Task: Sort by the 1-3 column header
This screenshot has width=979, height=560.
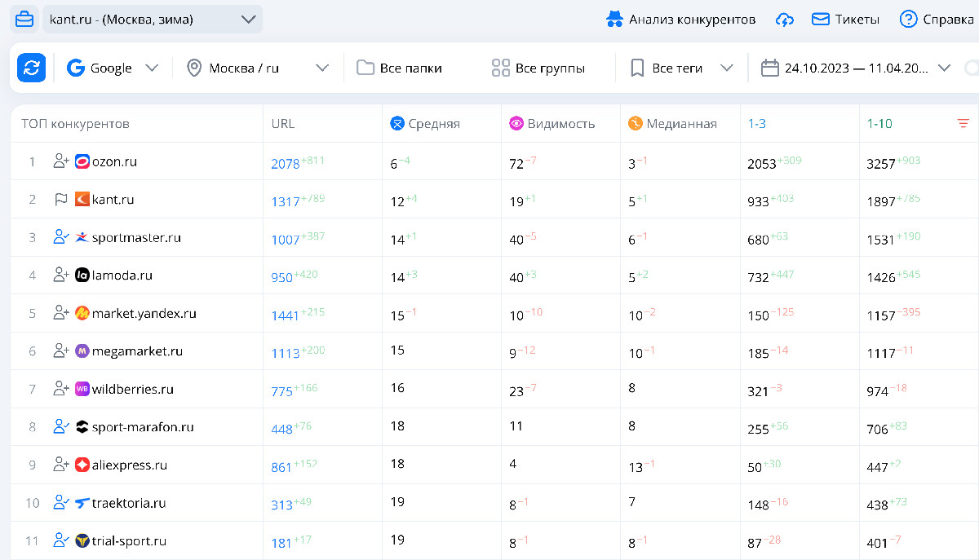Action: [x=757, y=124]
